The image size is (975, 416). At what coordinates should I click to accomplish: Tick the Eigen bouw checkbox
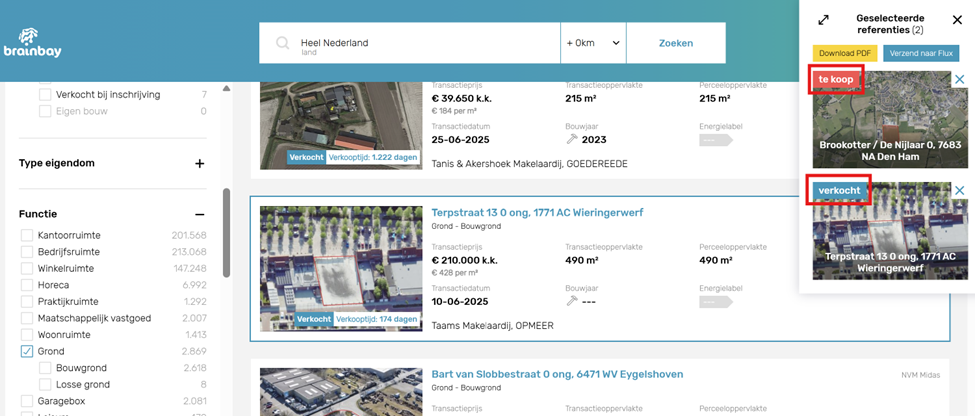pyautogui.click(x=45, y=111)
